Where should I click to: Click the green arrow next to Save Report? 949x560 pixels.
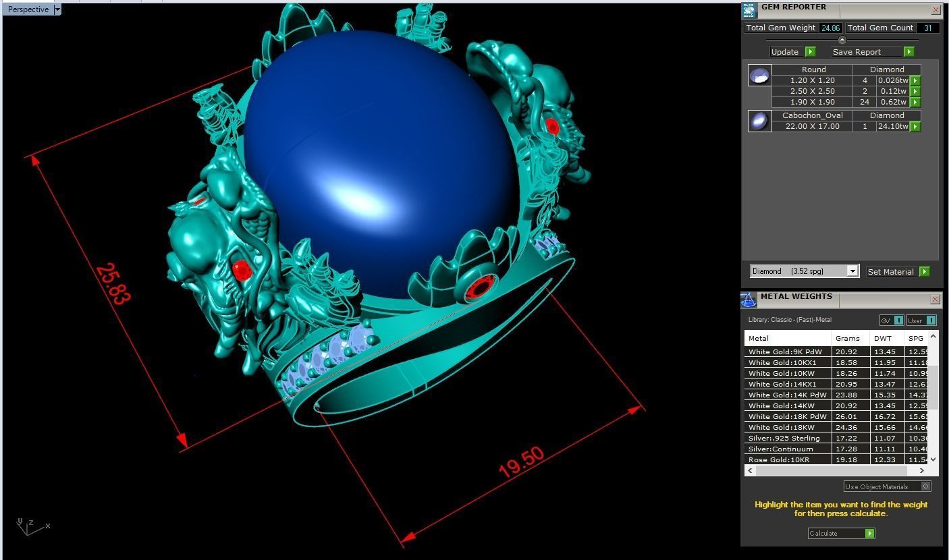click(909, 52)
